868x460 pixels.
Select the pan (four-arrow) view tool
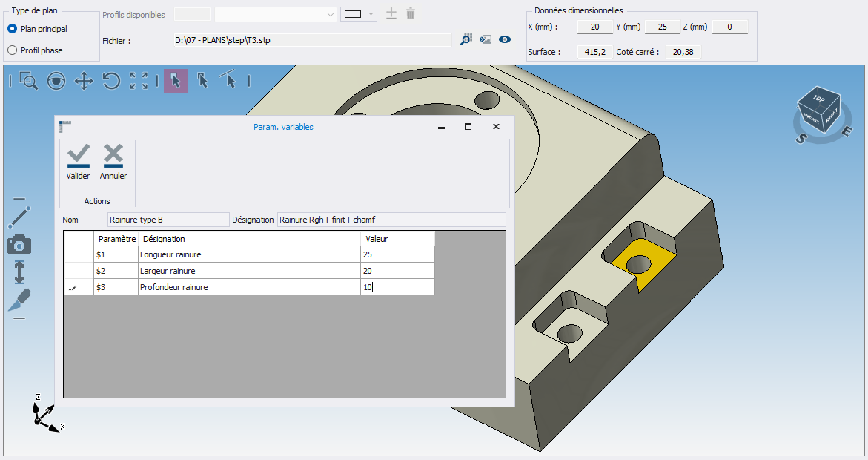tap(83, 81)
